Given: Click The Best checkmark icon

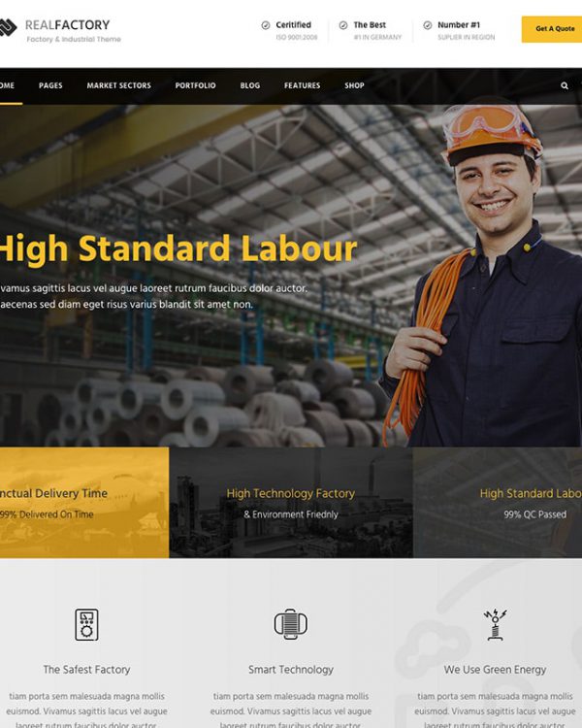Looking at the screenshot, I should [343, 25].
